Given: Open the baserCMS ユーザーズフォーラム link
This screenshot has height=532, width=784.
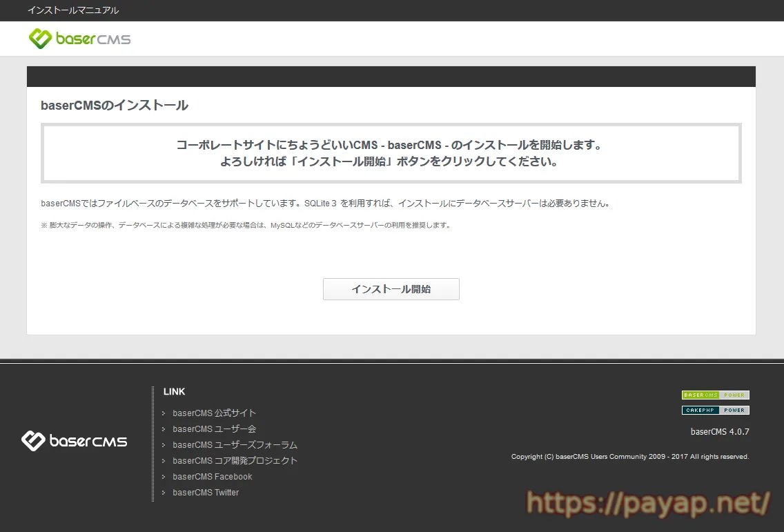Looking at the screenshot, I should 235,444.
